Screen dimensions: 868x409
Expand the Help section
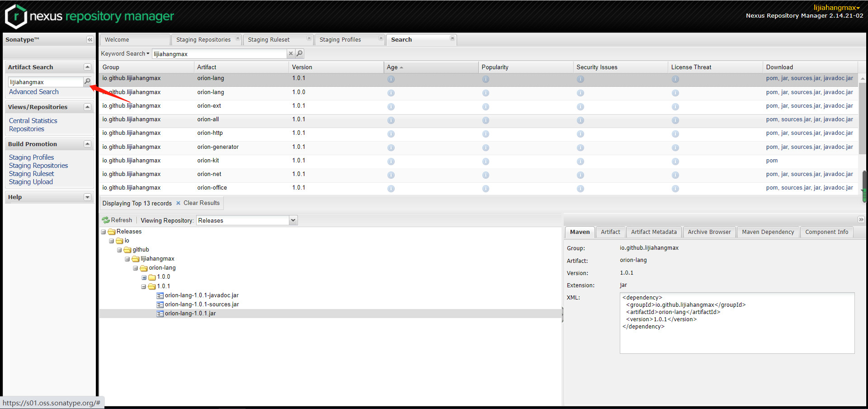(x=87, y=197)
